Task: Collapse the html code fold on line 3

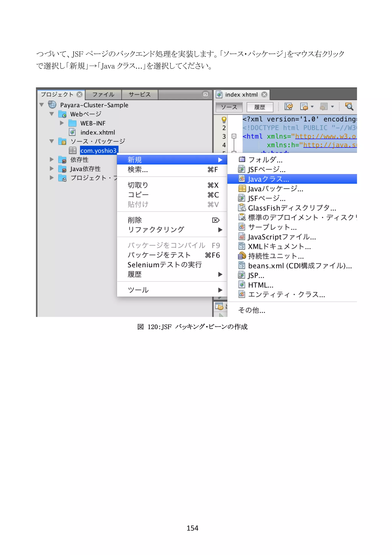Action: (x=234, y=136)
